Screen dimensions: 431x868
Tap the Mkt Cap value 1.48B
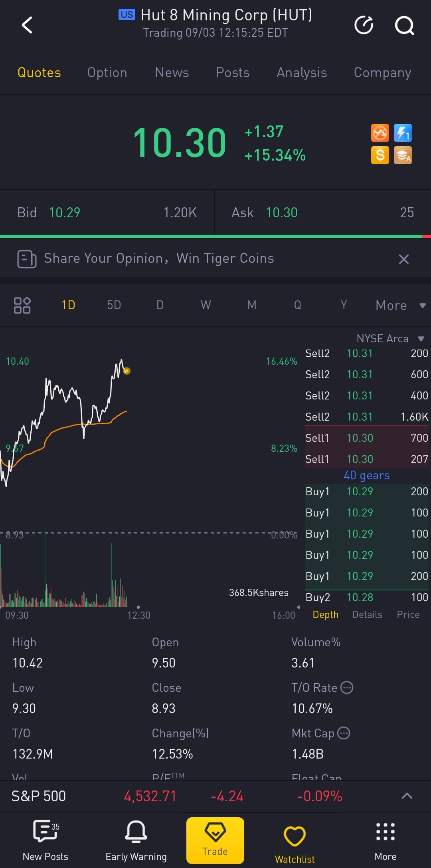point(308,754)
